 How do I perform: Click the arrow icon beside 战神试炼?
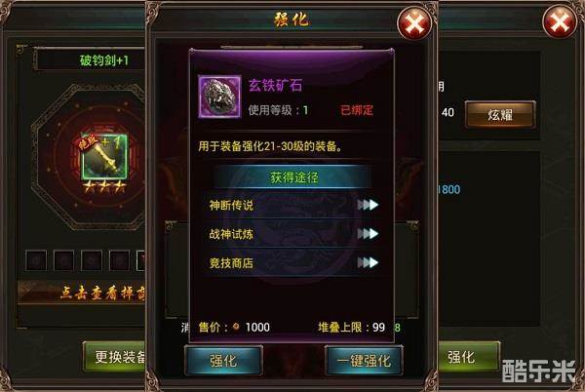point(368,234)
